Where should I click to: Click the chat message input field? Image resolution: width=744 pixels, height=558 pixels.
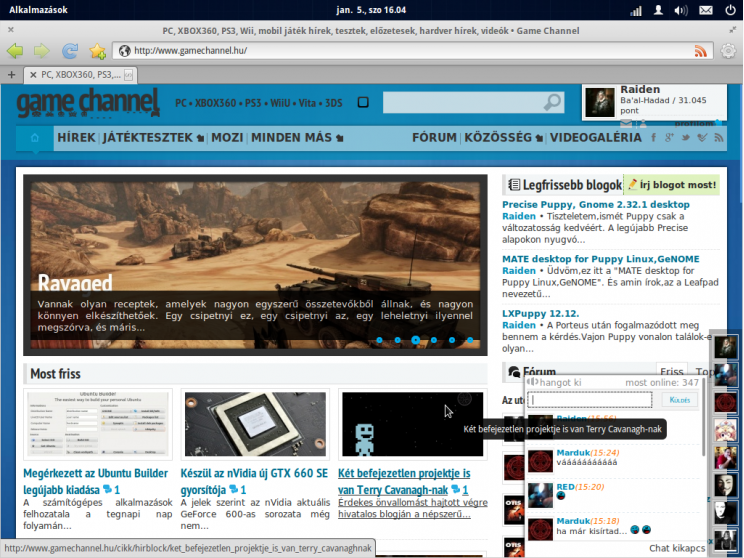pos(590,400)
